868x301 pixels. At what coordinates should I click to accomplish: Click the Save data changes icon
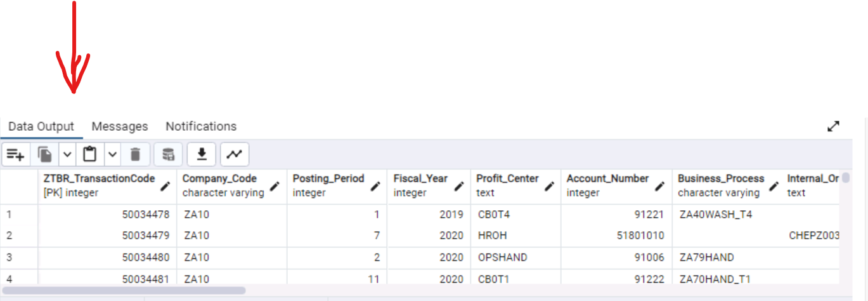tap(168, 154)
